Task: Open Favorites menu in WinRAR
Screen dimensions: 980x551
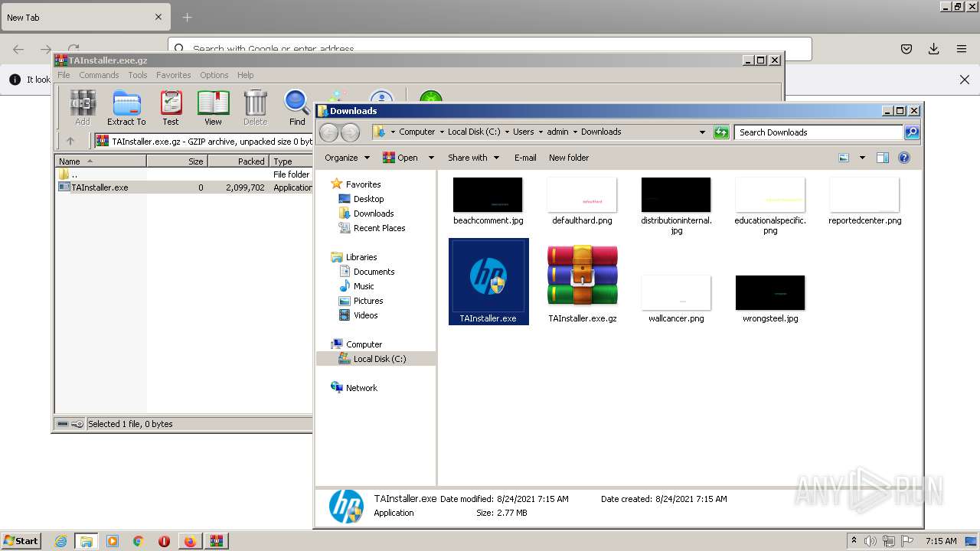Action: point(174,75)
